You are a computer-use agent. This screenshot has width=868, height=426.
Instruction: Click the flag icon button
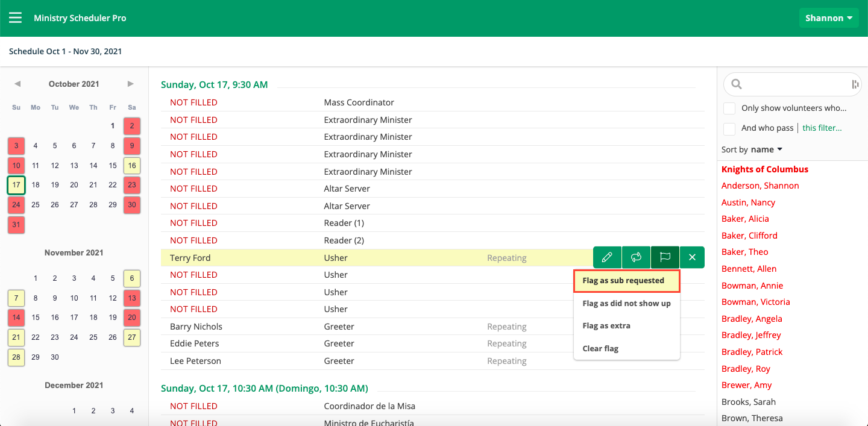665,257
